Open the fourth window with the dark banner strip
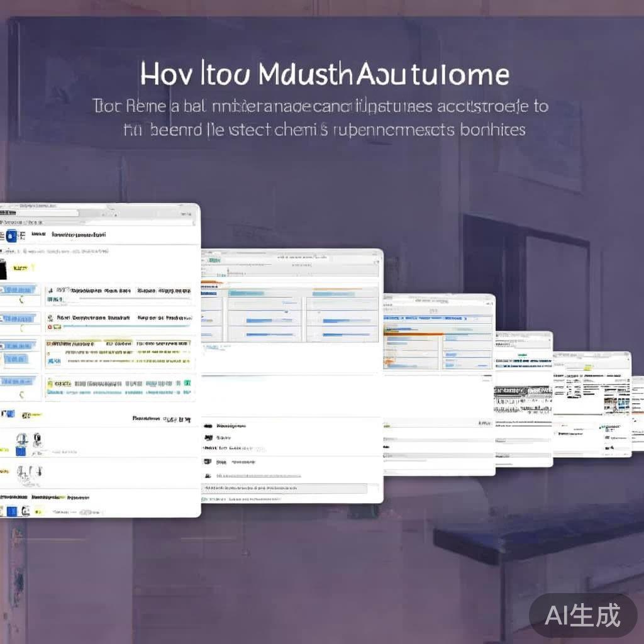Viewport: 644px width, 644px height. [524, 399]
